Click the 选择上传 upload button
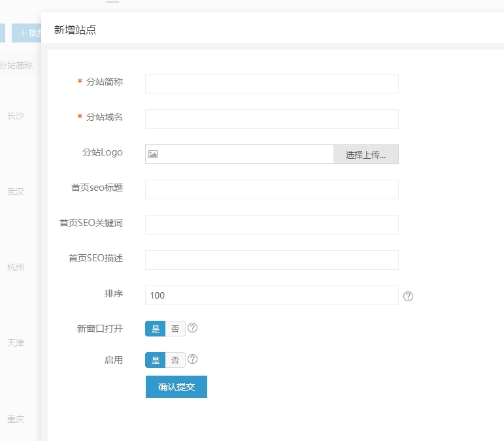 pos(365,155)
